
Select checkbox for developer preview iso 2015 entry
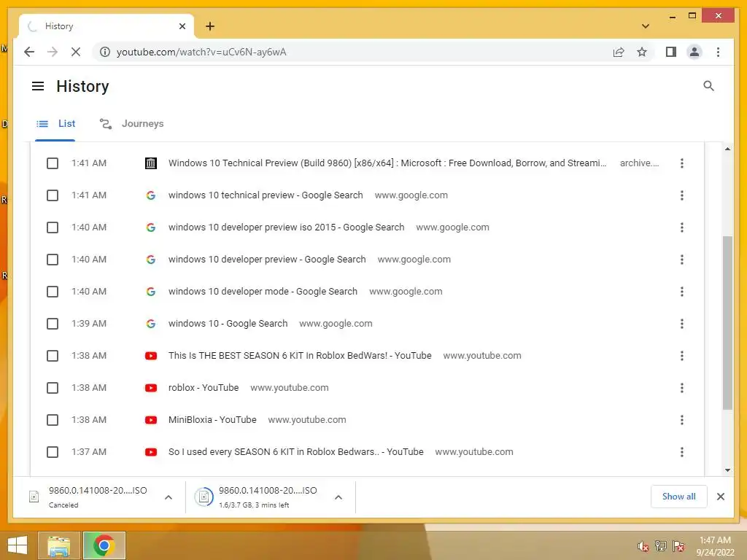point(53,227)
